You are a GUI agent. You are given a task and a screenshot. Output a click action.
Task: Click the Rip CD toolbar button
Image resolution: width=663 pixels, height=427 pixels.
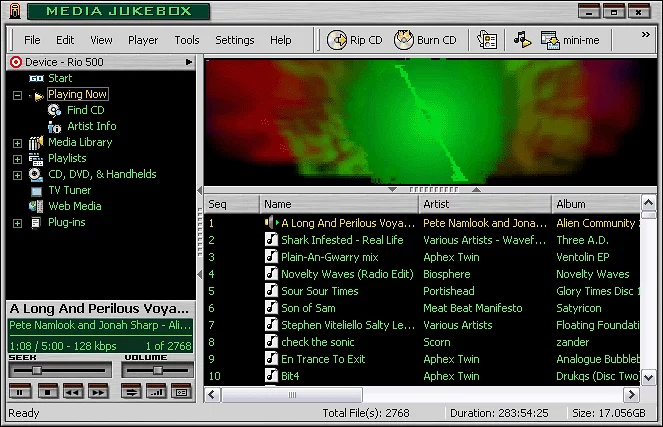pos(354,40)
